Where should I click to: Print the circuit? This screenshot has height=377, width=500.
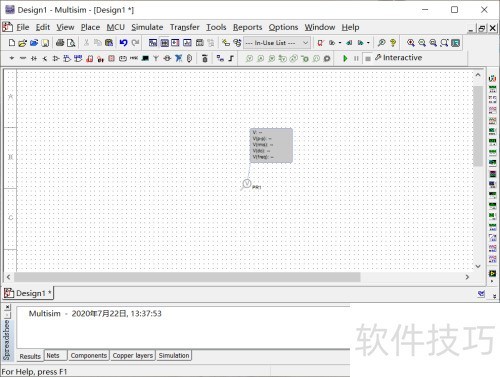pyautogui.click(x=60, y=43)
